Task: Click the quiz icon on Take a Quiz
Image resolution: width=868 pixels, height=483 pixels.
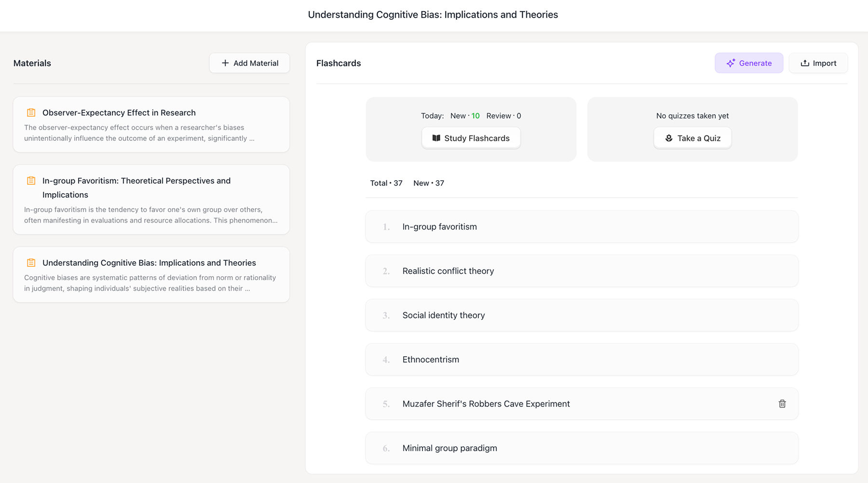Action: click(x=669, y=138)
